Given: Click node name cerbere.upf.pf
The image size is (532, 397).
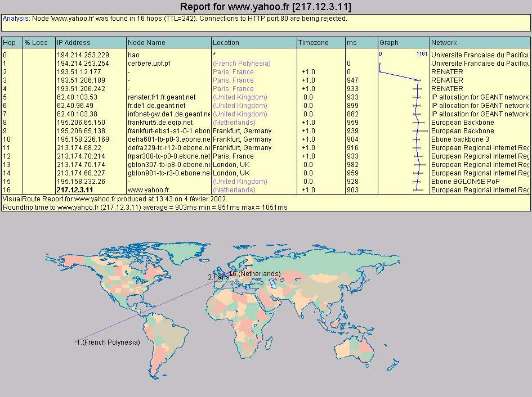Looking at the screenshot, I should click(149, 64).
